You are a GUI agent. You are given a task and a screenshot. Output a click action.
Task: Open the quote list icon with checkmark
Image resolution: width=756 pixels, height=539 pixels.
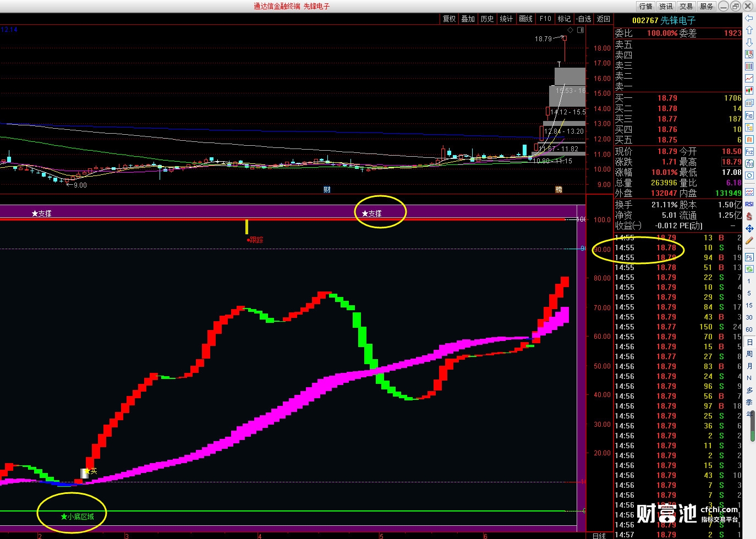pos(749,54)
